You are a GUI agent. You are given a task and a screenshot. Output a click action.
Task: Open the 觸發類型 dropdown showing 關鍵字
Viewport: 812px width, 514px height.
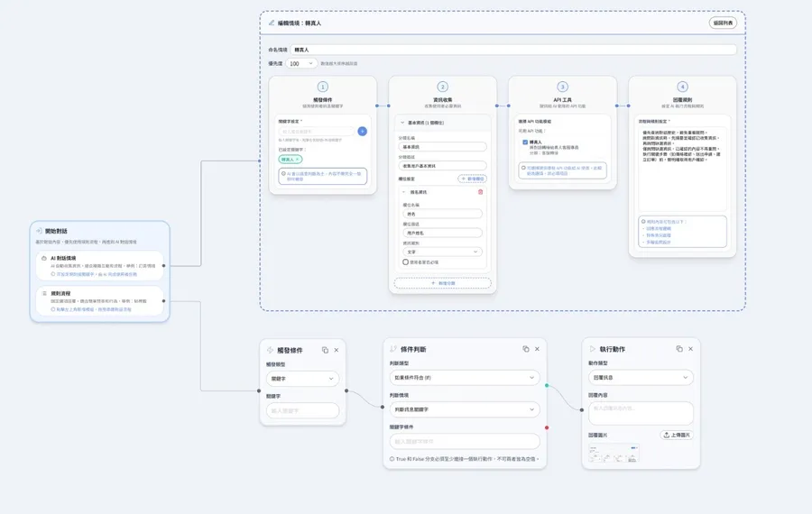click(x=302, y=379)
